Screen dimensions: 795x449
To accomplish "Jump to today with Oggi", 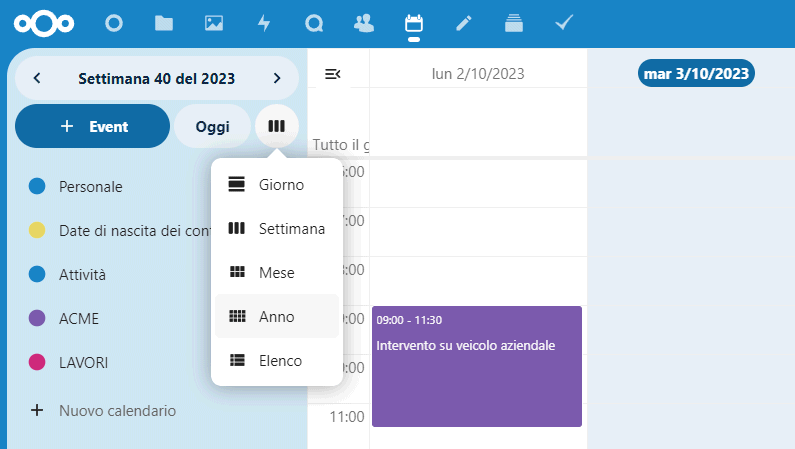I will (212, 126).
